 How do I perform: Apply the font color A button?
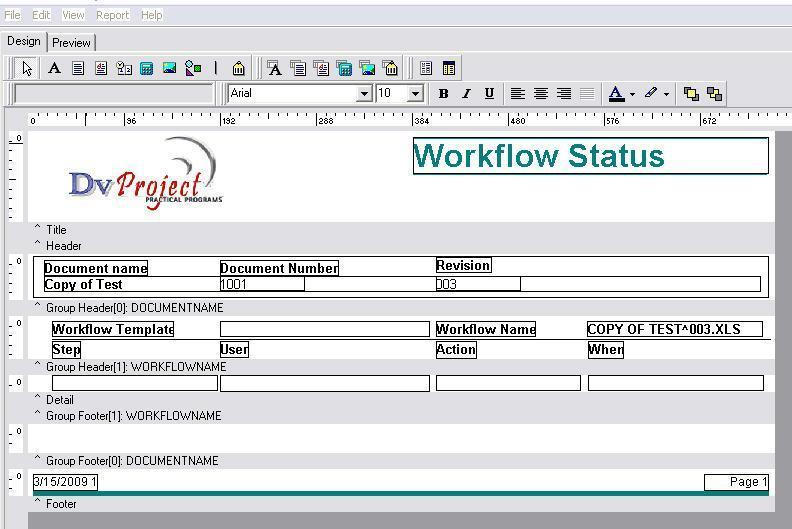tap(616, 93)
